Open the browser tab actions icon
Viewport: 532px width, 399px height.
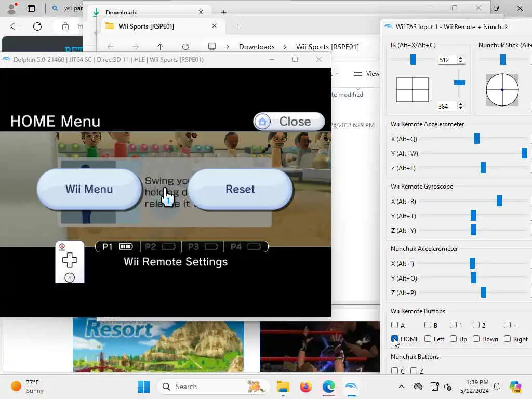[x=31, y=8]
